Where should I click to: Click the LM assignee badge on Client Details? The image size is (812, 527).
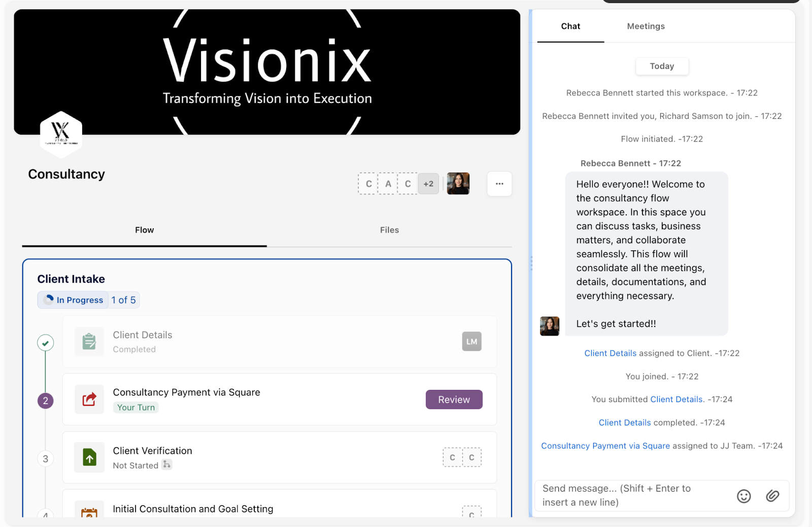(471, 342)
